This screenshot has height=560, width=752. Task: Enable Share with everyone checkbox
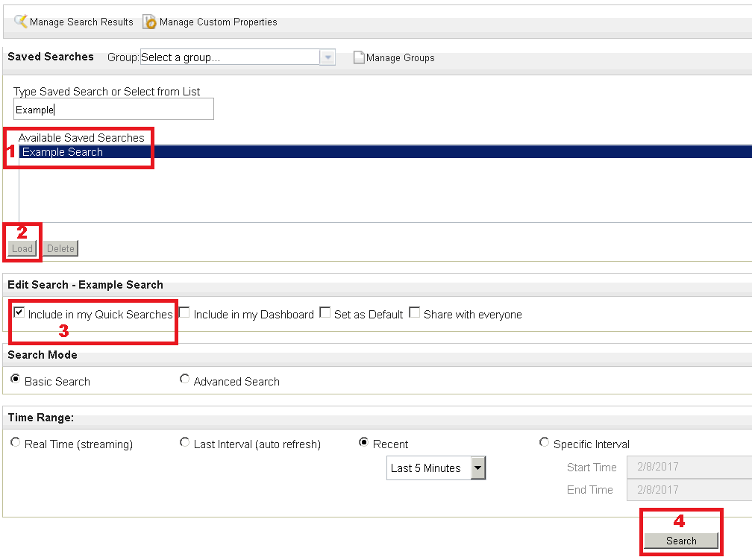coord(414,312)
